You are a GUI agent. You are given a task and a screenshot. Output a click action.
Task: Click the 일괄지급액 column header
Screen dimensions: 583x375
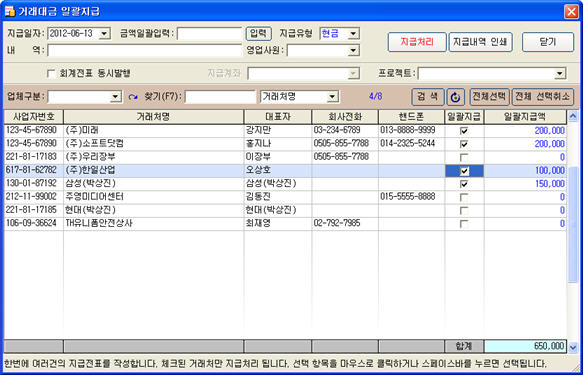pyautogui.click(x=525, y=117)
